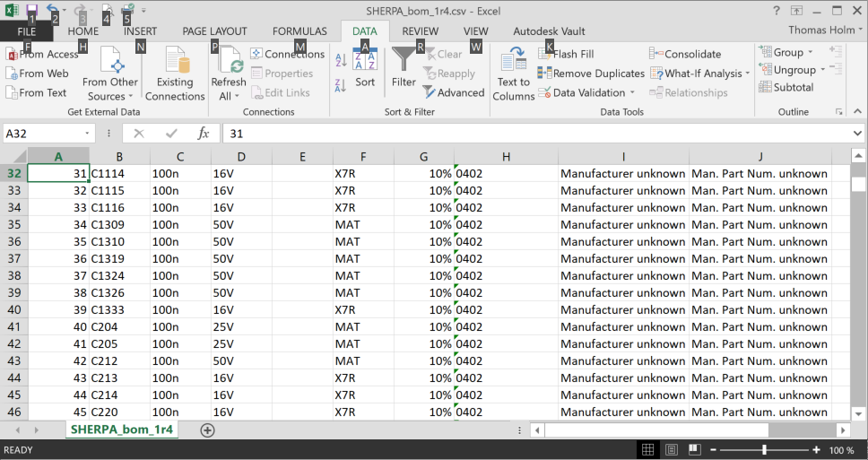Click Advanced filter option
This screenshot has height=460, width=868.
click(454, 92)
